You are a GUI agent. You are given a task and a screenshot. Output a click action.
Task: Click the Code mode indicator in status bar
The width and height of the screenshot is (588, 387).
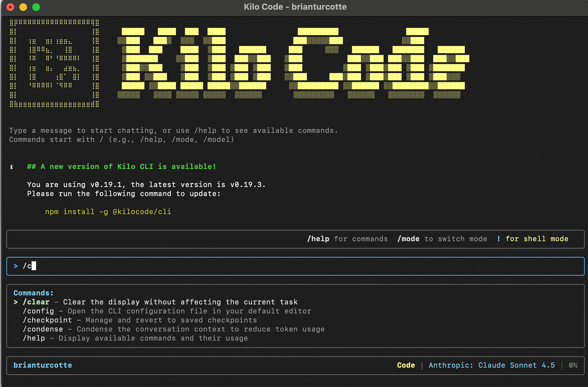click(x=406, y=365)
